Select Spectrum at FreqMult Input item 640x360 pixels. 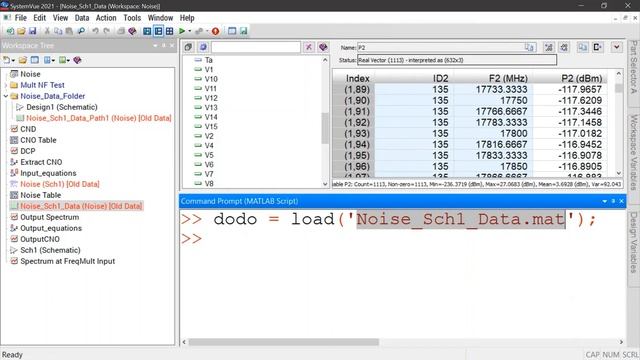[67, 261]
